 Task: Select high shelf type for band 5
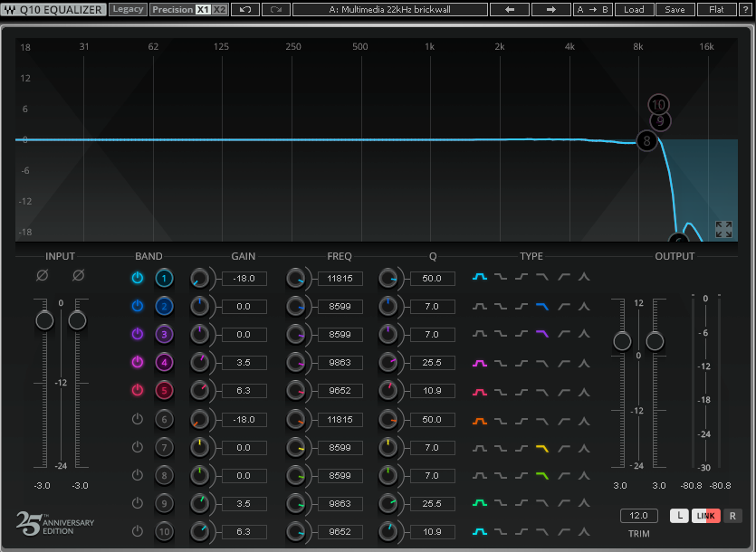(522, 393)
